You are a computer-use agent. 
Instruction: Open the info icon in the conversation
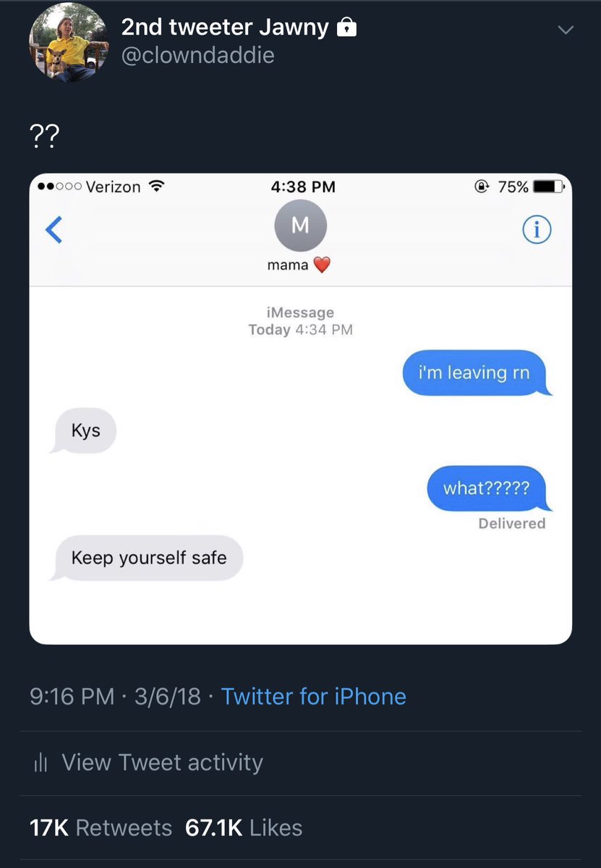click(x=537, y=230)
